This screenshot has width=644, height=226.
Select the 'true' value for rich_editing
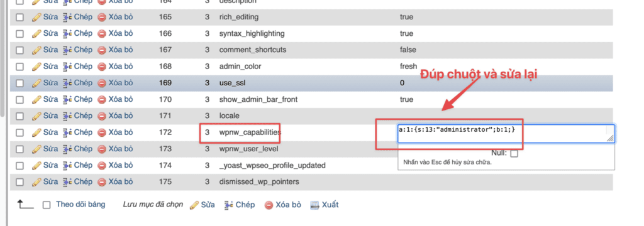(x=406, y=17)
